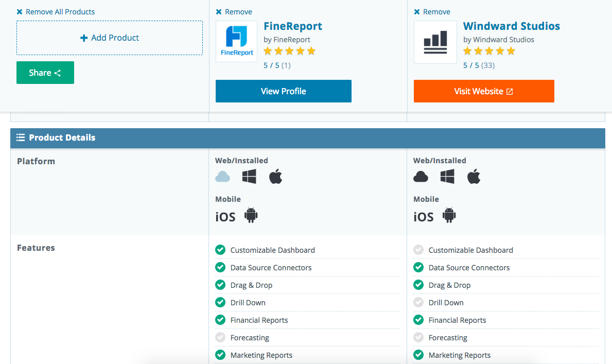The height and width of the screenshot is (364, 612).
Task: Click Windward 'Marketing Reports' feature text
Action: (x=460, y=355)
